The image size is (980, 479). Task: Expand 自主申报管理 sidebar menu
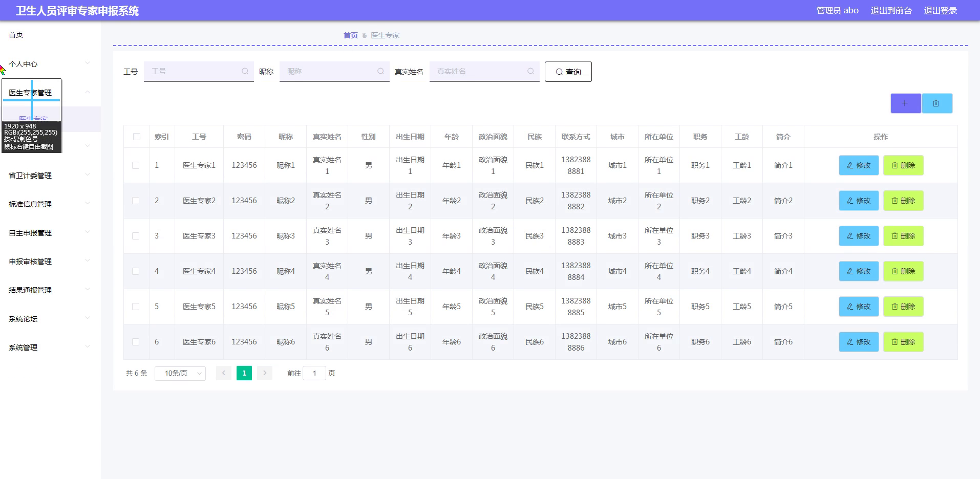coord(50,233)
